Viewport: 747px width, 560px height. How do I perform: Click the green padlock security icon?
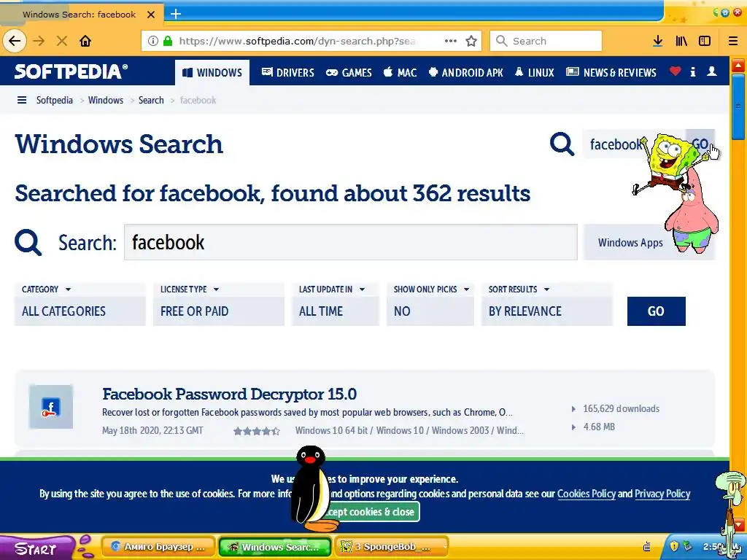168,41
